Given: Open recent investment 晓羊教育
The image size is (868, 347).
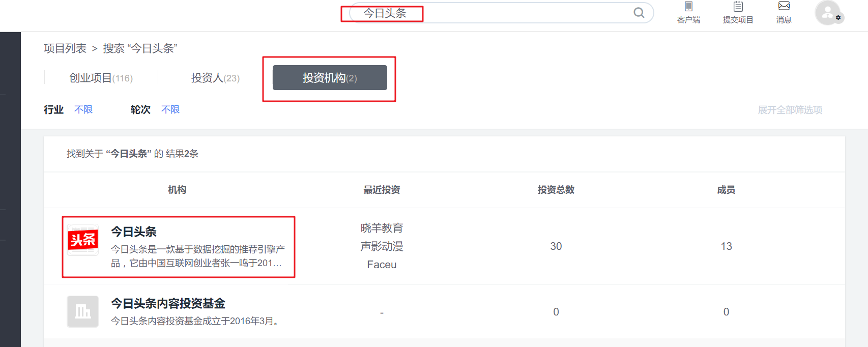Looking at the screenshot, I should coord(382,228).
